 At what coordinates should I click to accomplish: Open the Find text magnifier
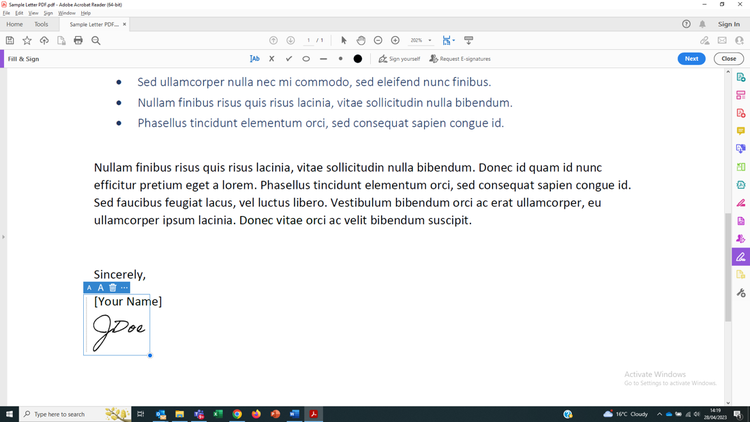tap(96, 41)
